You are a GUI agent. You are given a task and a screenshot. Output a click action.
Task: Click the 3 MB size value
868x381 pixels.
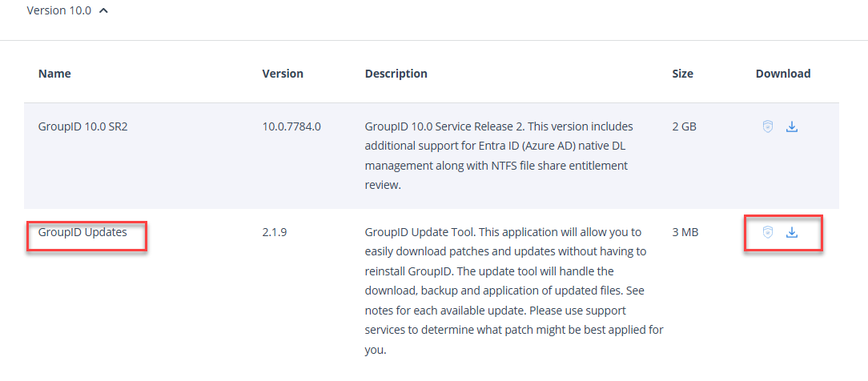pos(685,233)
